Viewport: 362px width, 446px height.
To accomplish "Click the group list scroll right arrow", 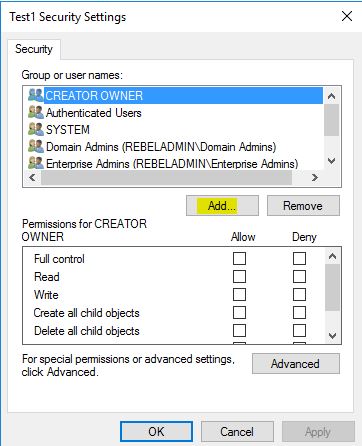I will [x=315, y=177].
